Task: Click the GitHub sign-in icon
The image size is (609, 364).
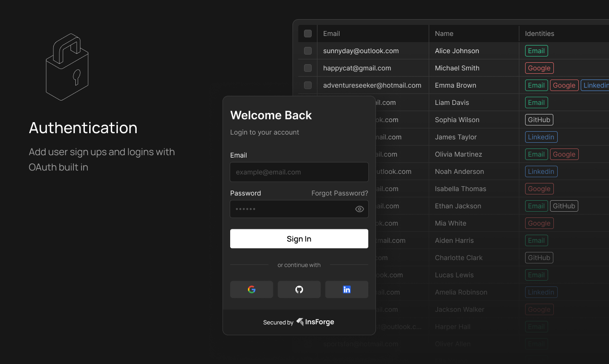Action: [299, 289]
